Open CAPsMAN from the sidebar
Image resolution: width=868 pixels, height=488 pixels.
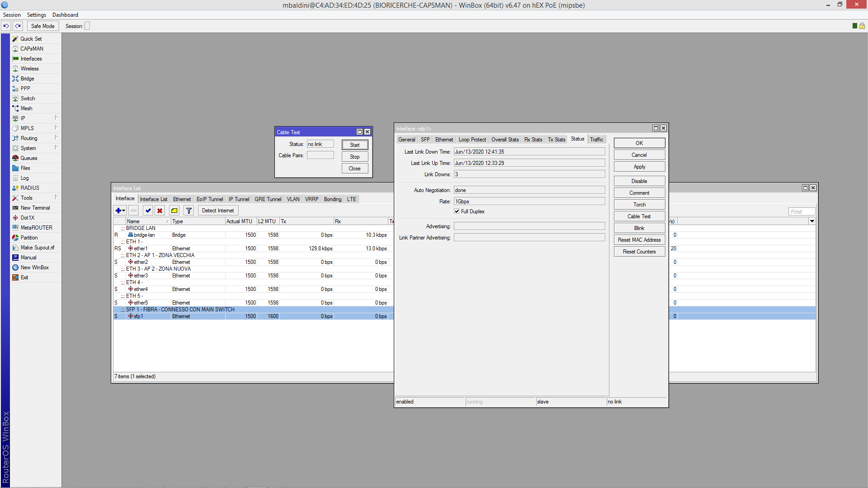tap(32, 49)
